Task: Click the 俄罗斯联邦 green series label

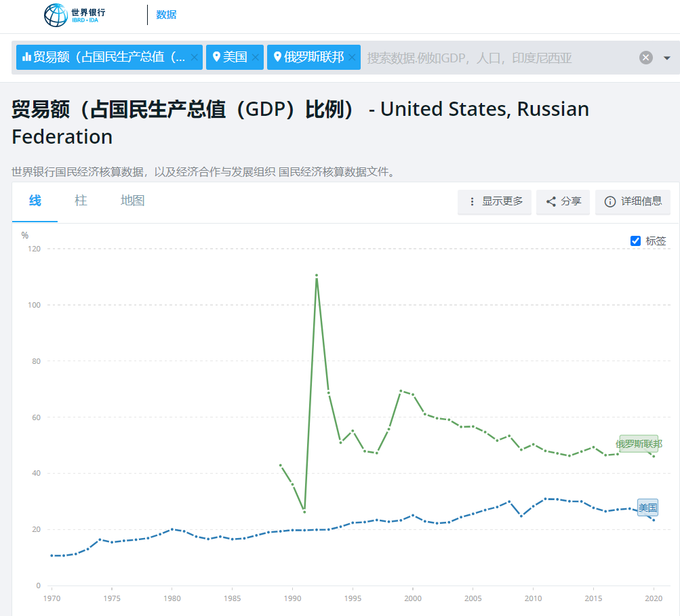Action: (639, 444)
